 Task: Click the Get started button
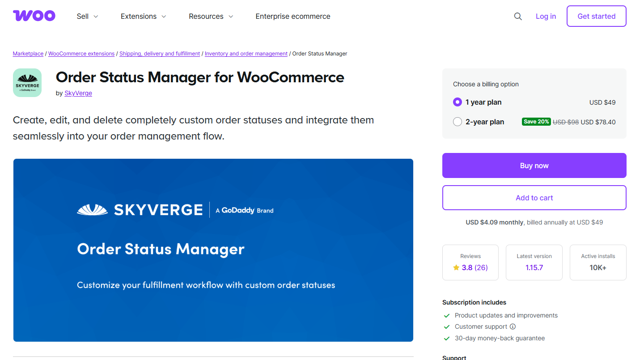[596, 16]
